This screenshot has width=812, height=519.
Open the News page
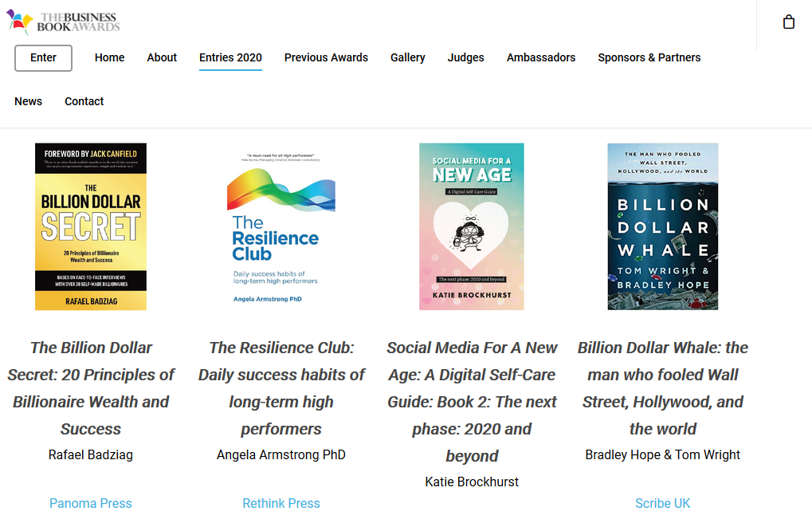28,101
